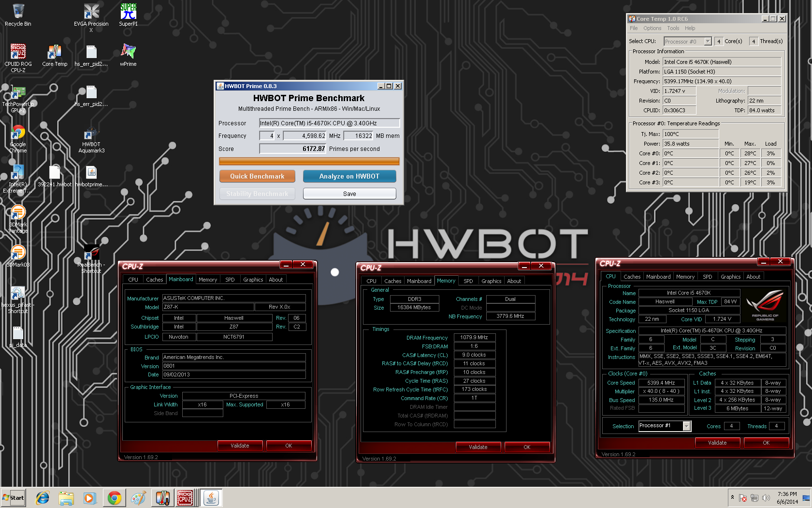This screenshot has height=508, width=812.
Task: Launch the SuperPI desktop icon
Action: click(128, 15)
